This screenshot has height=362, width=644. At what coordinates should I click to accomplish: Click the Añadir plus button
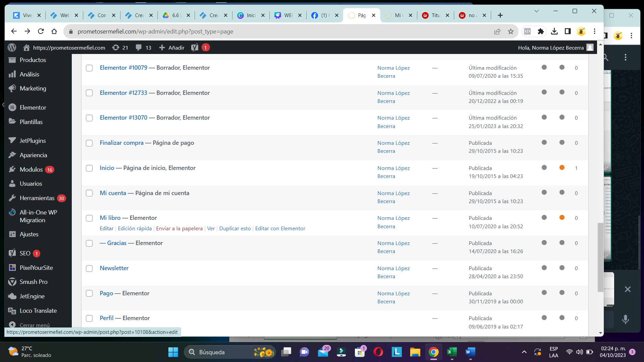pyautogui.click(x=171, y=48)
